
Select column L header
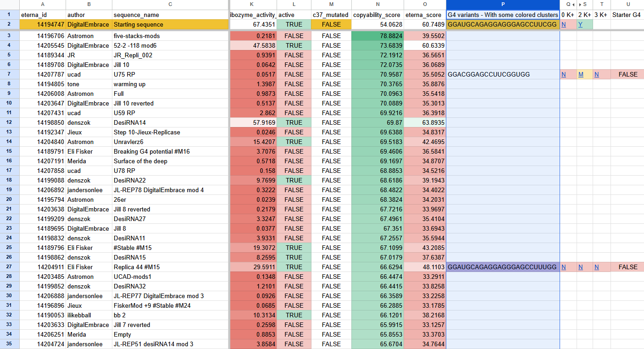click(x=294, y=5)
